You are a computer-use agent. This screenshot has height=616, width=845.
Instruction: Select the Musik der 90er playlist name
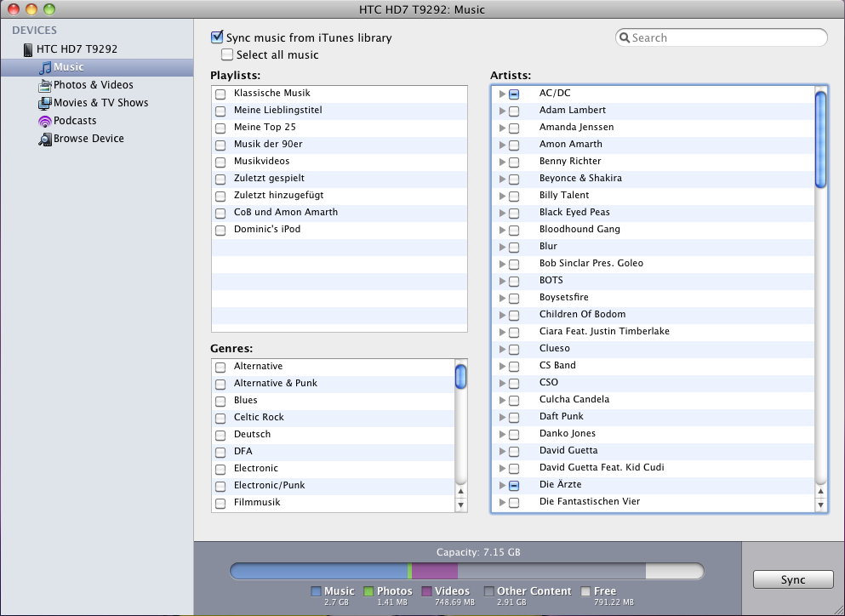pos(268,144)
